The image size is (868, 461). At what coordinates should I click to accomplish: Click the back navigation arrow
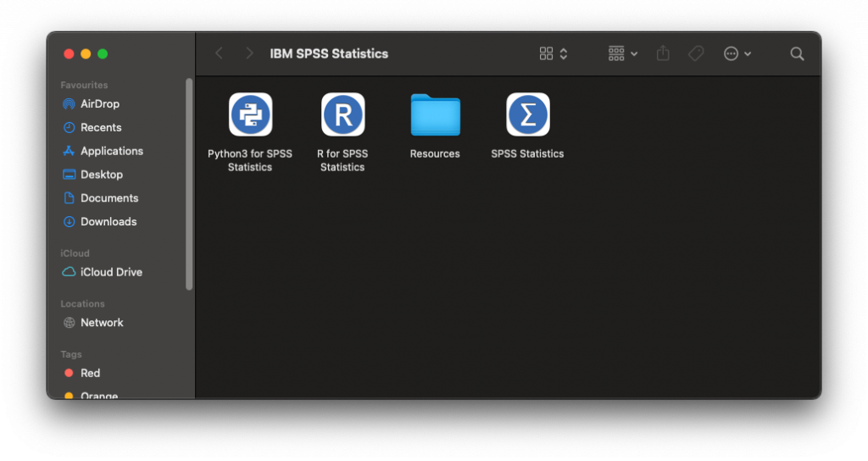[x=220, y=53]
